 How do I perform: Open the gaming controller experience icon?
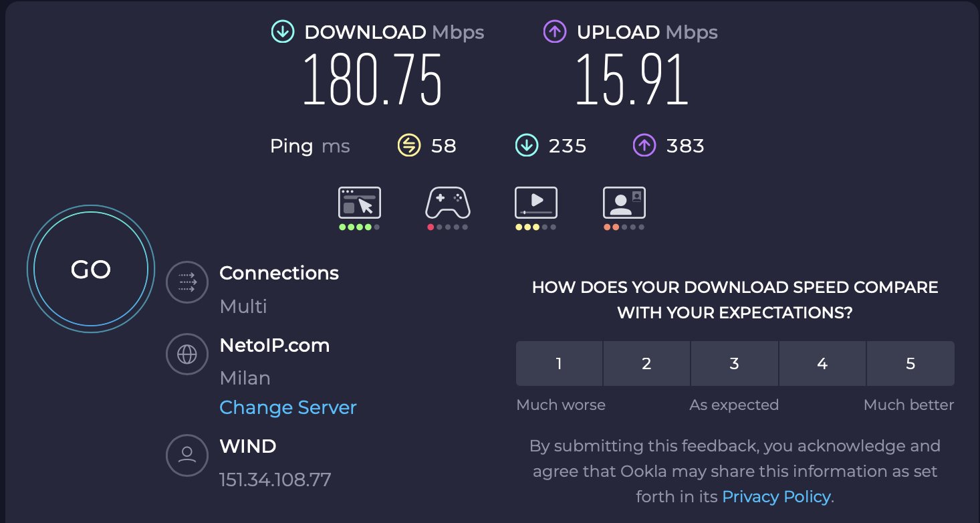(x=448, y=203)
